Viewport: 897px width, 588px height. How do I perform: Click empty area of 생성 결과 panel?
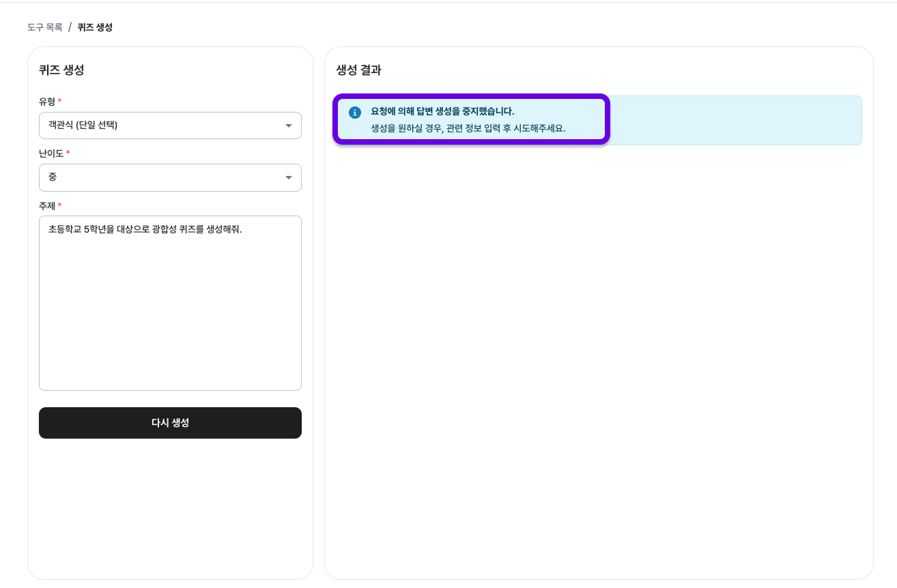[599, 355]
